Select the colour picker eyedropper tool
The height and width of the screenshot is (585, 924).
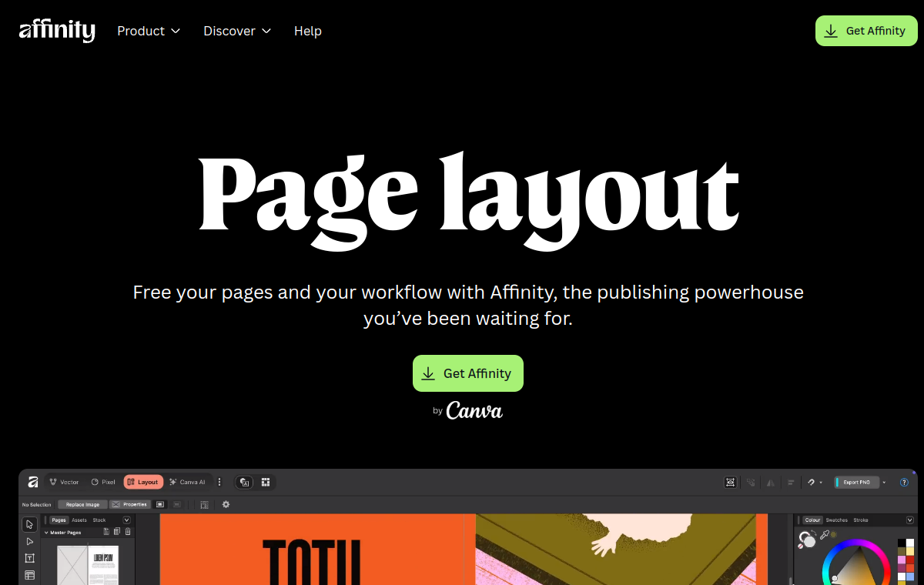click(824, 535)
